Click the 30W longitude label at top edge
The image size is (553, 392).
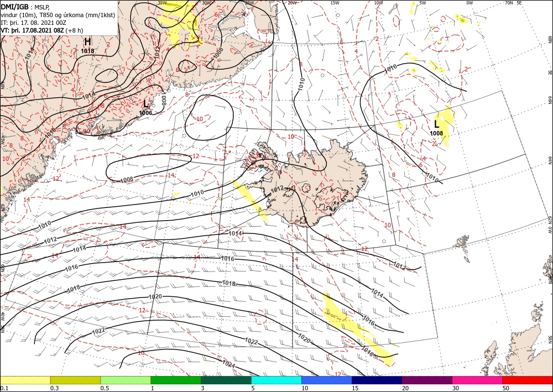point(206,3)
